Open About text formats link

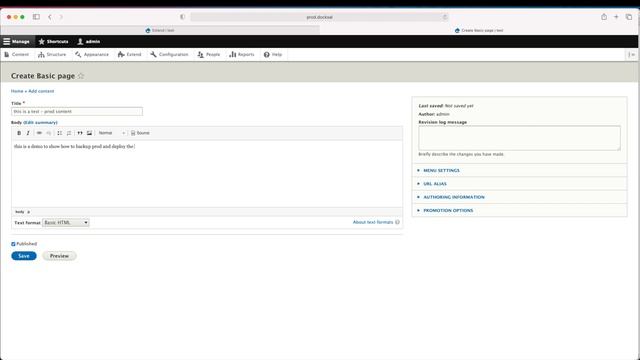[373, 222]
